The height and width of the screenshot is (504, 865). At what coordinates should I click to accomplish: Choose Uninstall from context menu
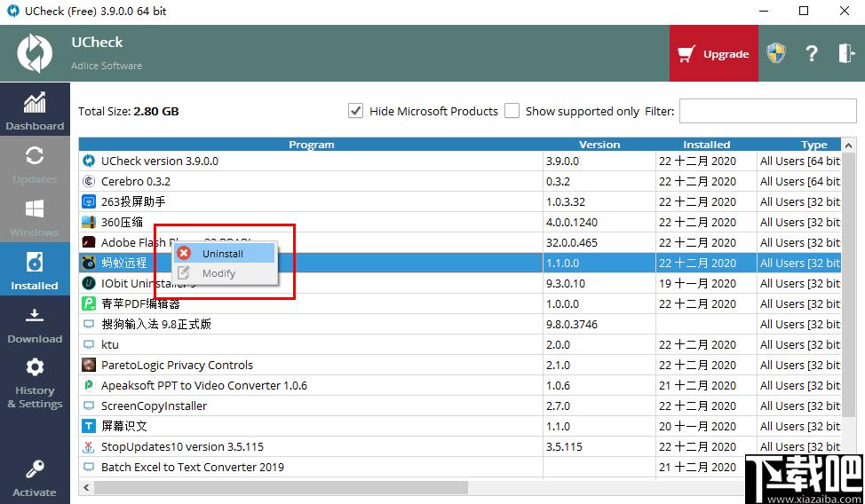coord(224,254)
